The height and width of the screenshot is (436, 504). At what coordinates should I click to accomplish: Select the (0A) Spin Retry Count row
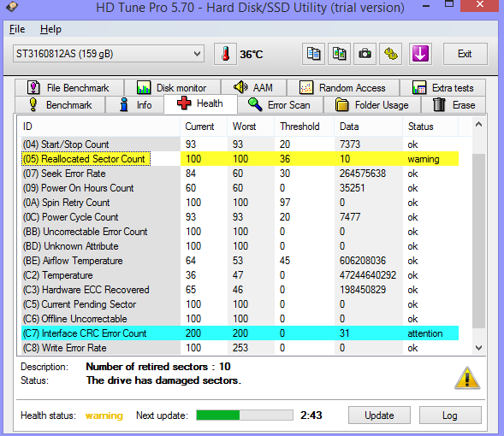pos(240,203)
